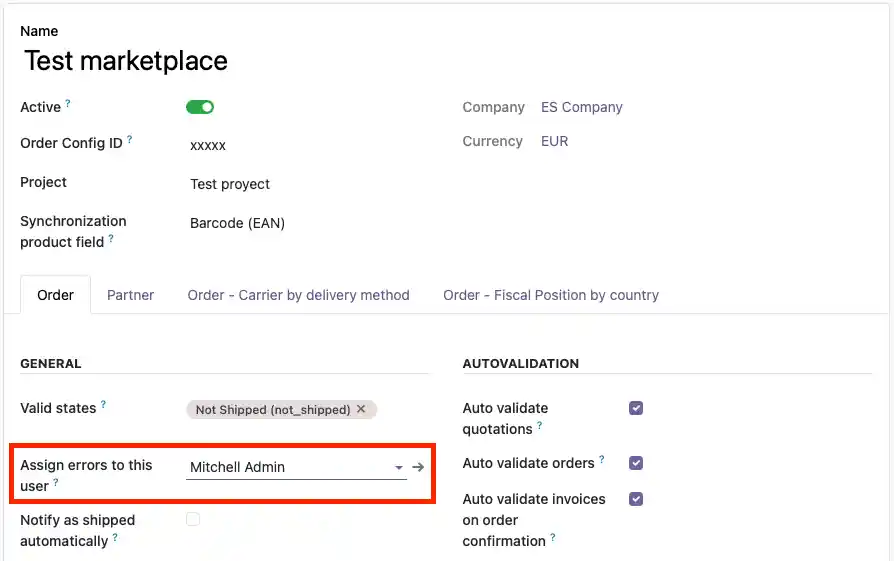The width and height of the screenshot is (894, 561).
Task: Open the Mitchell Admin record arrow link
Action: 418,467
